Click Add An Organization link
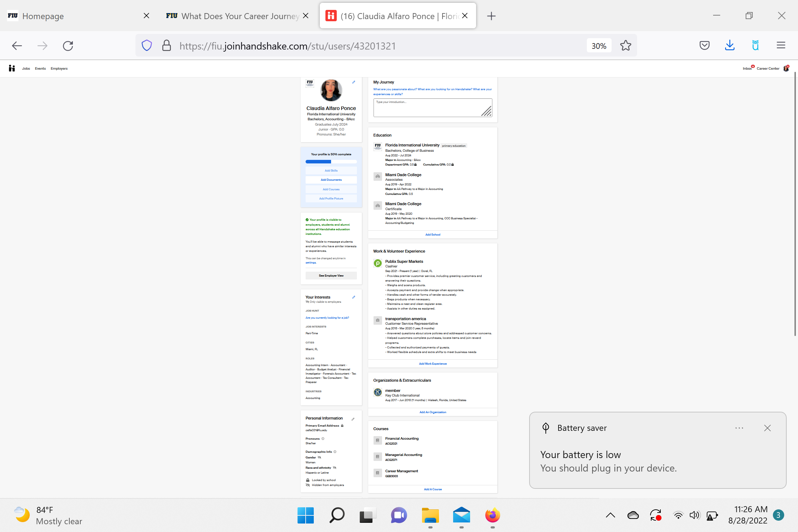Viewport: 798px width, 532px height. click(x=433, y=412)
